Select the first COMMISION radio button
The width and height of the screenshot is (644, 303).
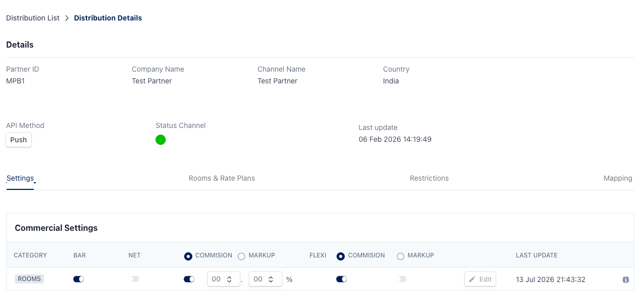click(188, 256)
